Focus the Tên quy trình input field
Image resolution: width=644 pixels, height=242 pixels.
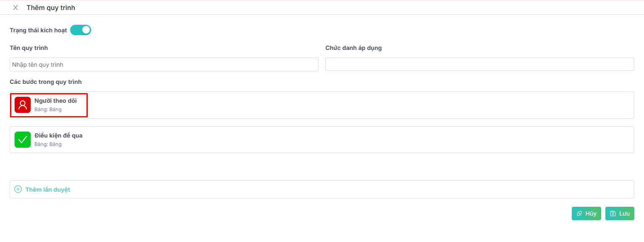click(164, 65)
